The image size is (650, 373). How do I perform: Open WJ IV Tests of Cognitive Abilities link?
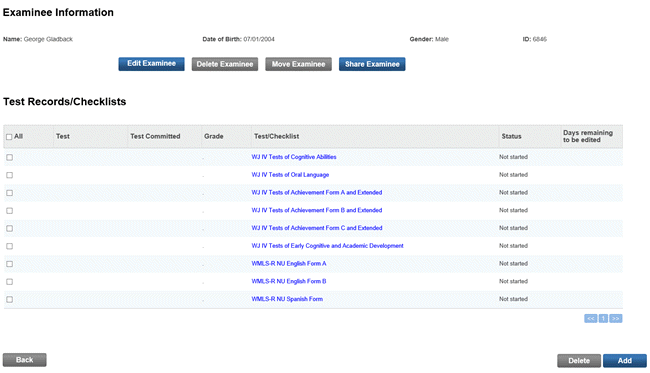294,157
